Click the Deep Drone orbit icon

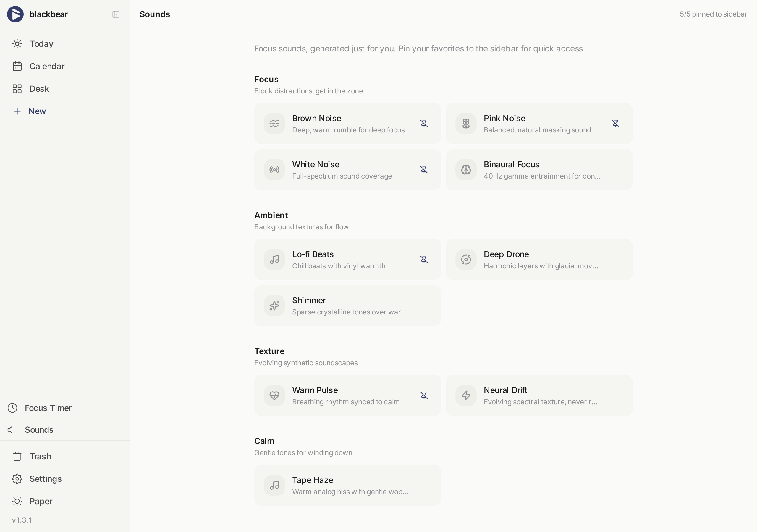[x=465, y=259]
